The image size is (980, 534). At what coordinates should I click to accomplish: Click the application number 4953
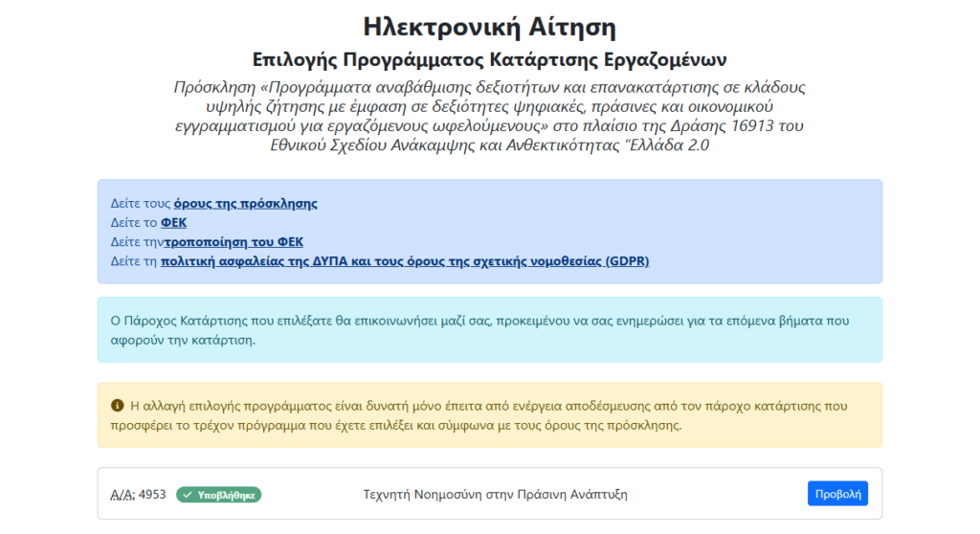(x=152, y=495)
